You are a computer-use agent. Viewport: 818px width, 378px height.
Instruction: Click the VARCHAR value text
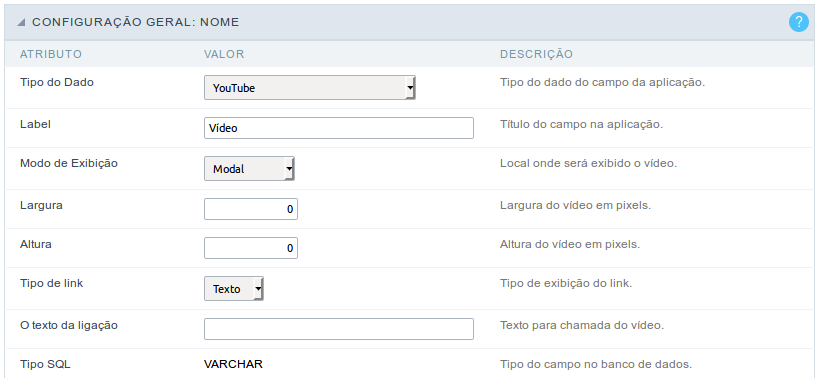[x=233, y=364]
